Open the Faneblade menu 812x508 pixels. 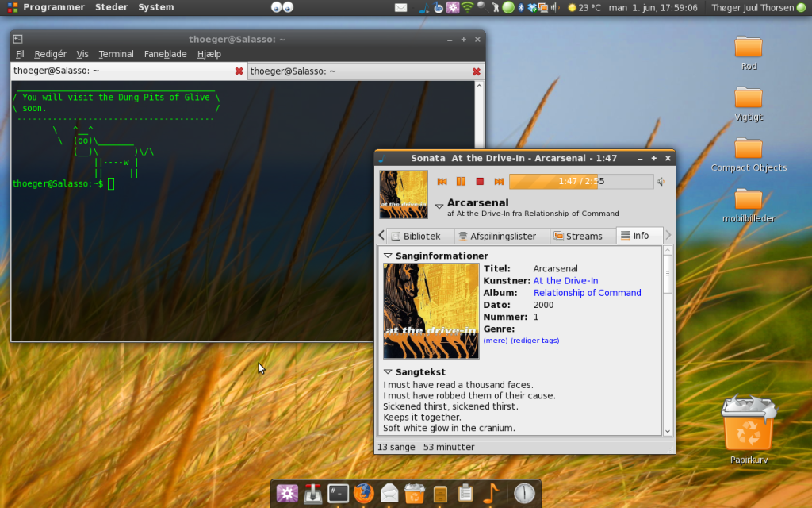pos(165,54)
